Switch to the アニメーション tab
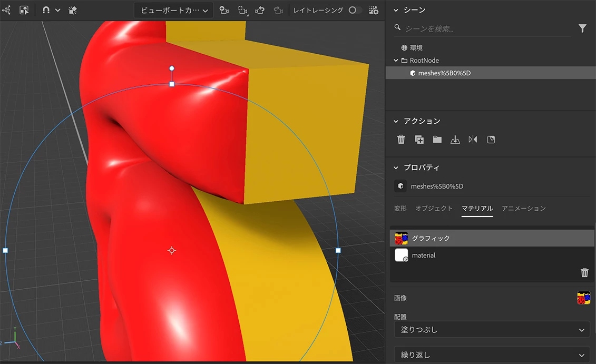This screenshot has height=364, width=596. click(524, 208)
